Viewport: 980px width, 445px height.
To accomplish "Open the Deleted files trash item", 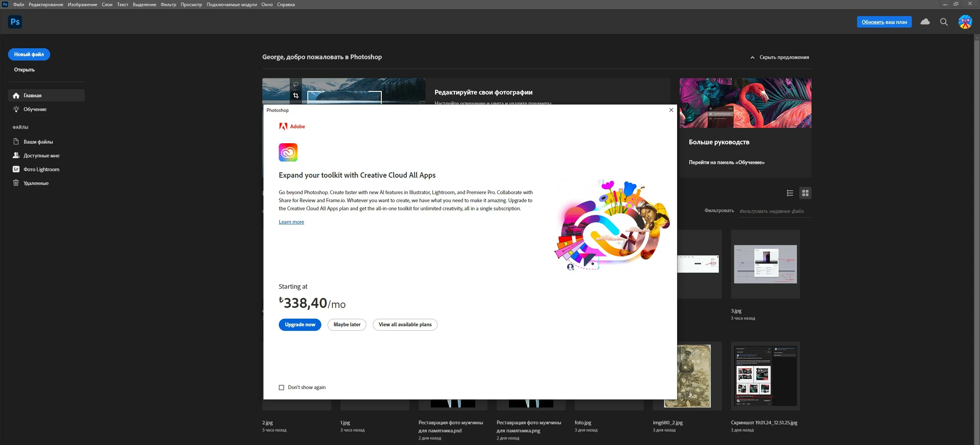I will (36, 183).
